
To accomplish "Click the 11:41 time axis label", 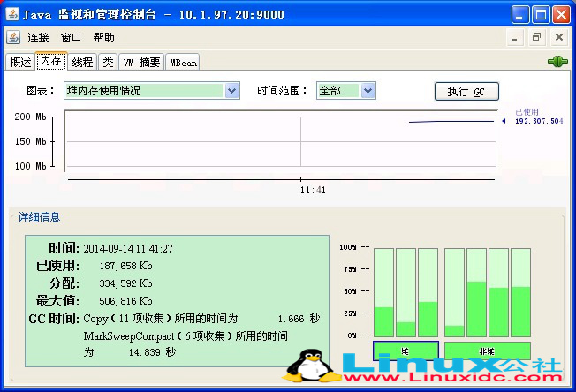I will pos(313,190).
